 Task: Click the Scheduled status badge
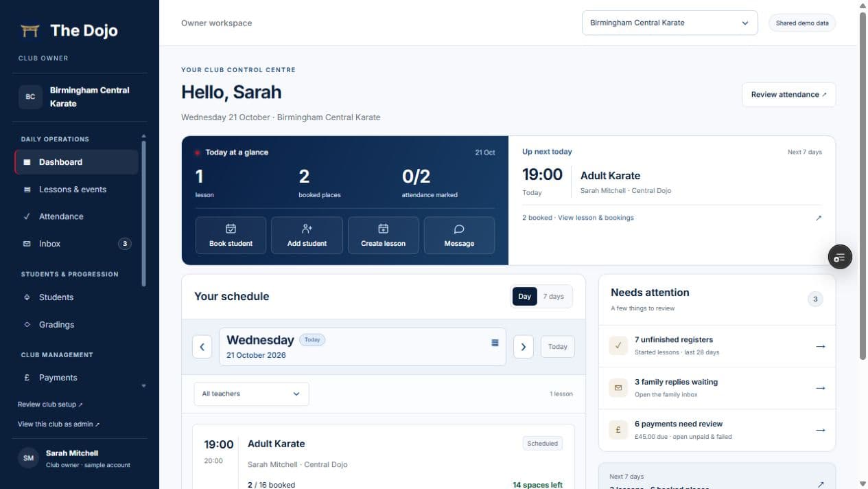pyautogui.click(x=542, y=444)
